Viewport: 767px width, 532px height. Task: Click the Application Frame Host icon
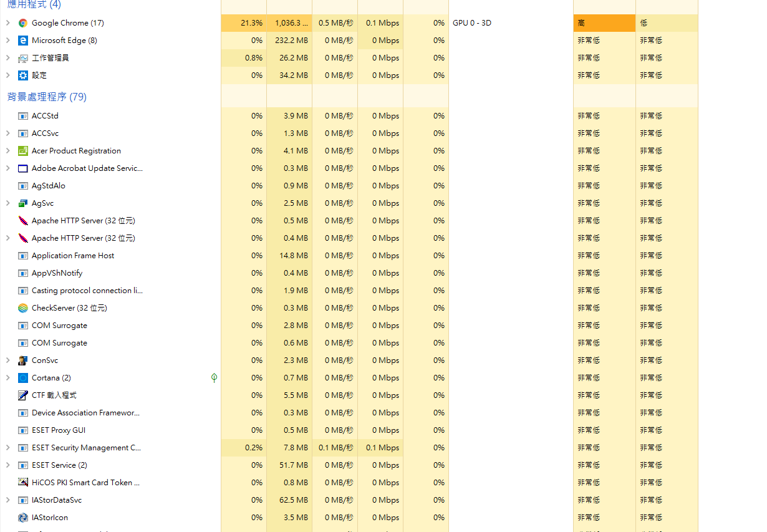23,256
